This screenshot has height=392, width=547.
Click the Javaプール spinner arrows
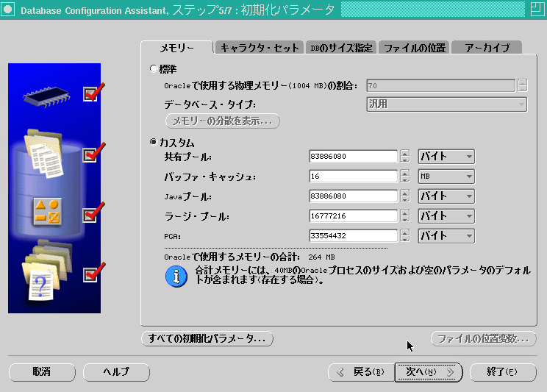pos(404,196)
